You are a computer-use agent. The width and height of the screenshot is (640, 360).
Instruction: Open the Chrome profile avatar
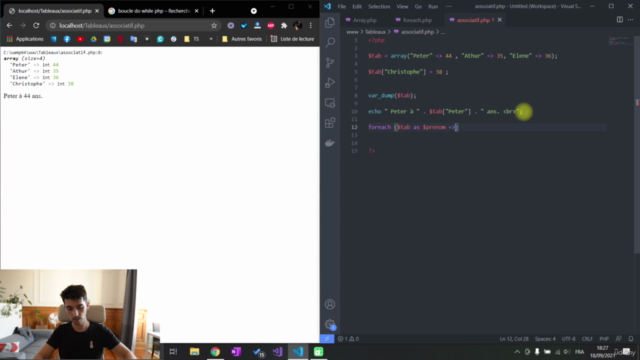(298, 25)
